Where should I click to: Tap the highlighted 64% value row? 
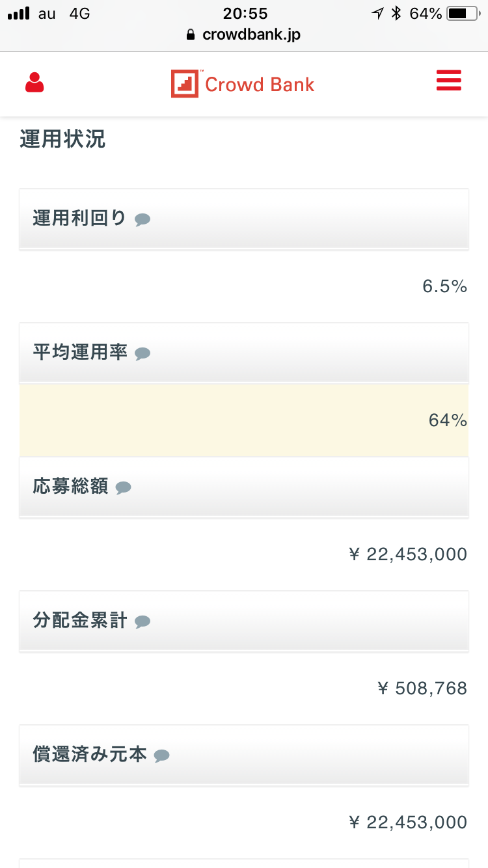(244, 420)
